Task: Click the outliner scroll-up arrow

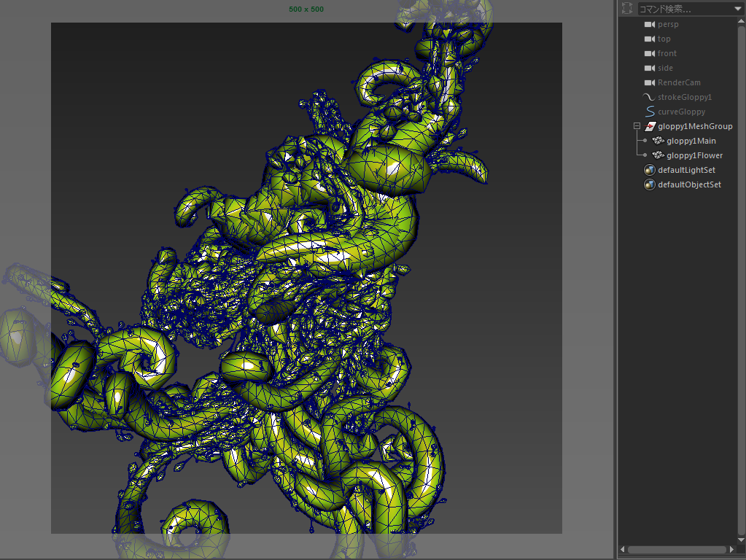Action: click(x=741, y=21)
